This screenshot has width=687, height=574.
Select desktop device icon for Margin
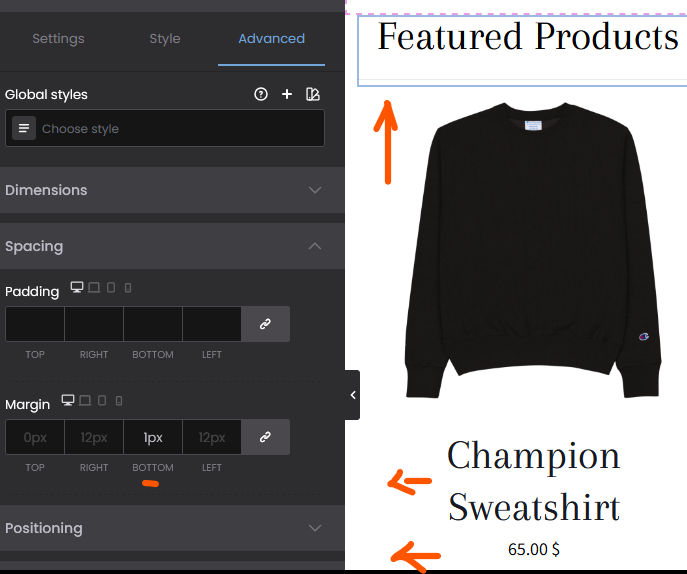pyautogui.click(x=67, y=400)
